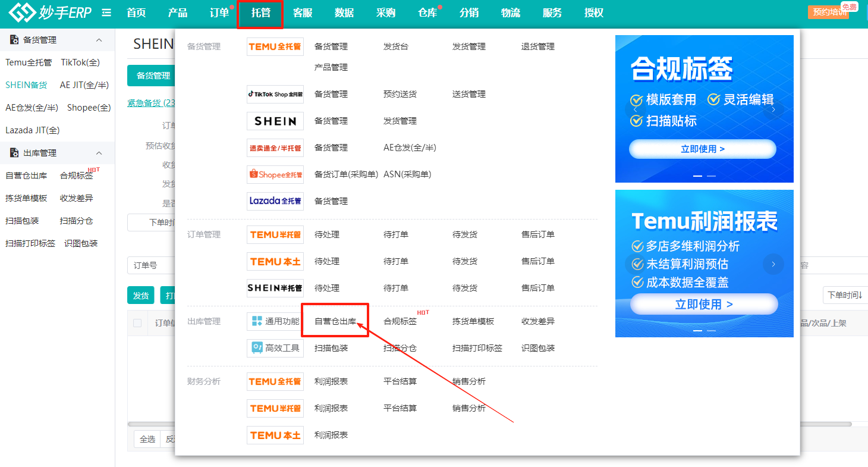Open the 托管 top menu

(x=261, y=13)
